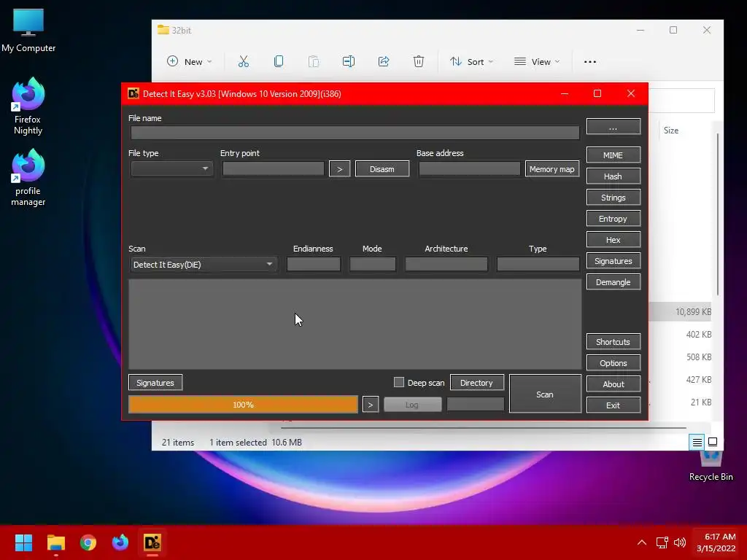747x560 pixels.
Task: Show hidden tray icons chevron
Action: 642,542
